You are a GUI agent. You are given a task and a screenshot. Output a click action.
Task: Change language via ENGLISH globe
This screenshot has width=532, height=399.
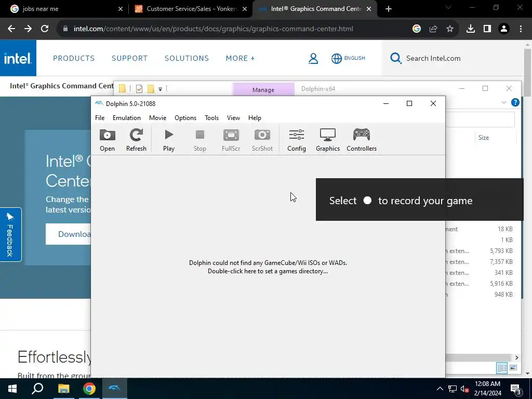tap(348, 58)
